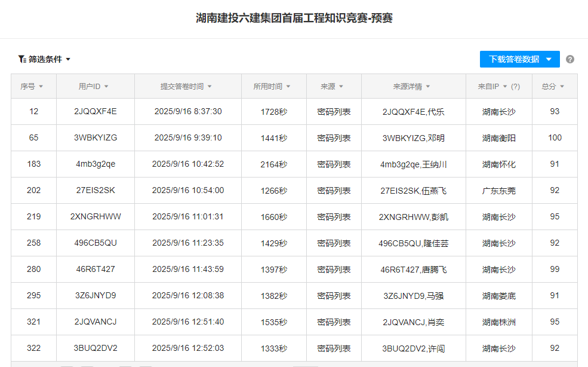Click the filter funnel icon

[22, 59]
